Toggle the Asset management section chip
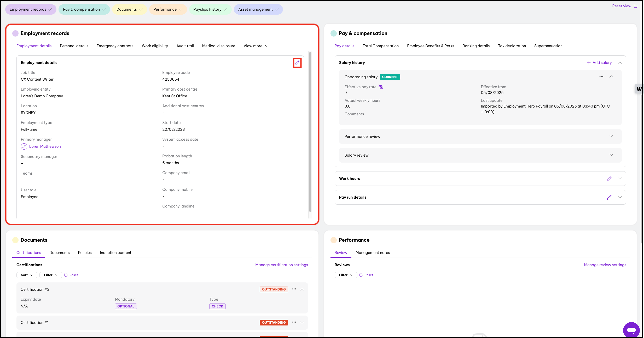The width and height of the screenshot is (644, 338). (258, 9)
